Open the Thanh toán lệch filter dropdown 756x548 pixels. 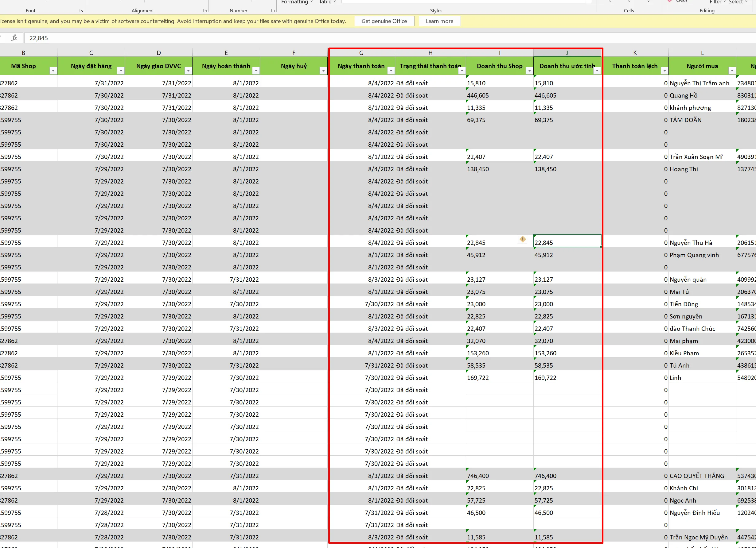664,71
